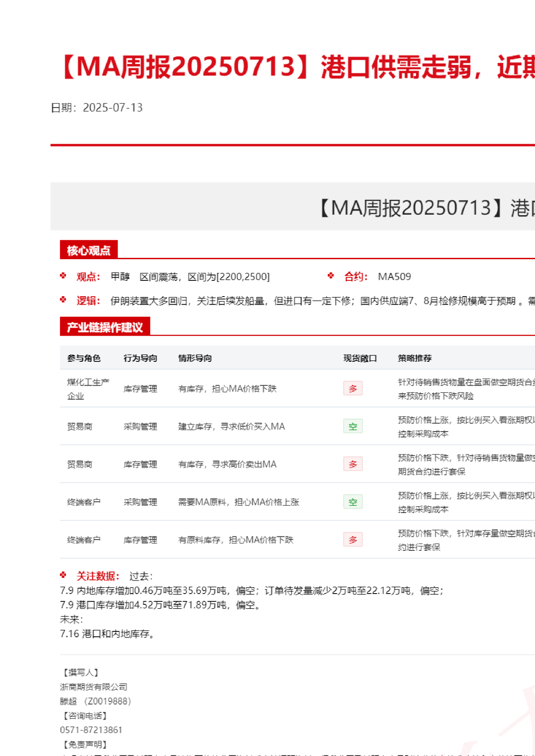Click the date text 2025-07-13
Image resolution: width=535 pixels, height=756 pixels.
(x=113, y=108)
